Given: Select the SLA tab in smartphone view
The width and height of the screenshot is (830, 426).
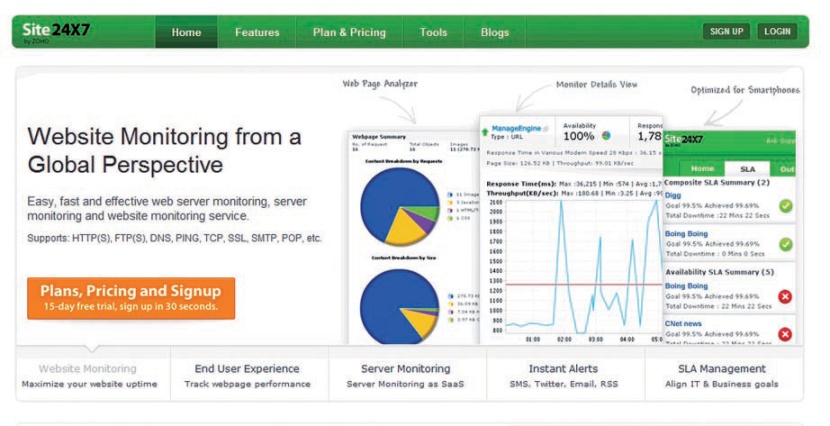Looking at the screenshot, I should 747,169.
